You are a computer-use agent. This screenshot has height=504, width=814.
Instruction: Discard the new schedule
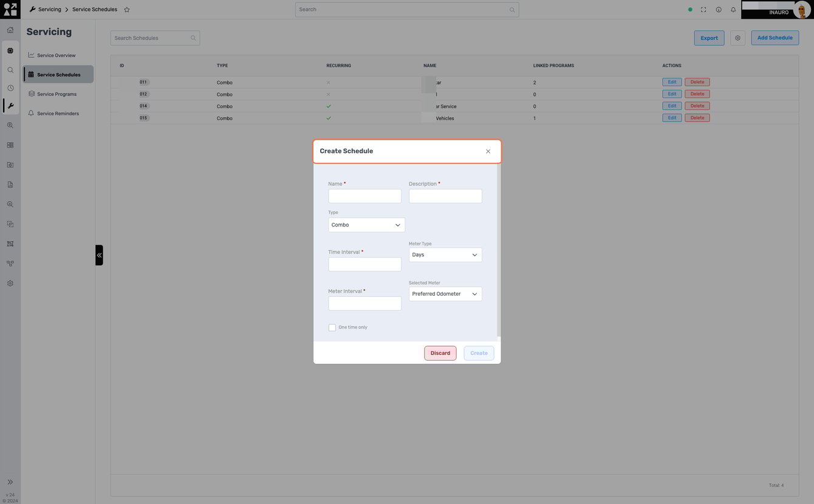[440, 353]
